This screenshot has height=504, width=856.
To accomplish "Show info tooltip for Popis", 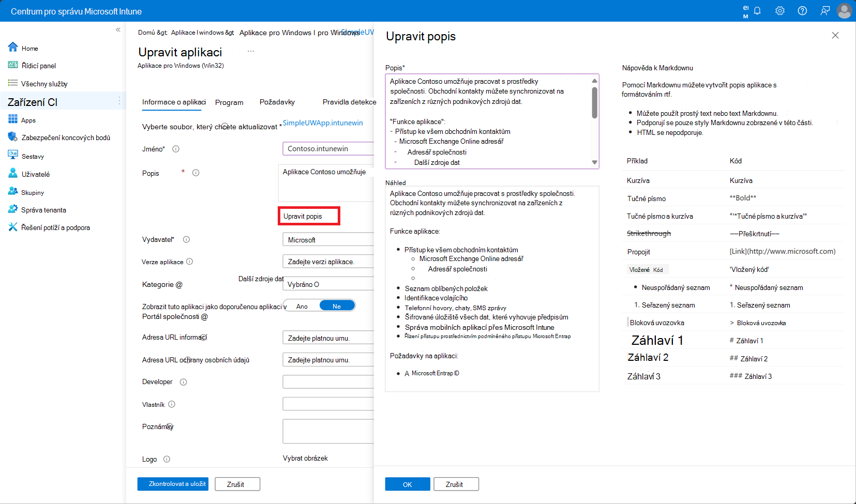I will (x=196, y=173).
